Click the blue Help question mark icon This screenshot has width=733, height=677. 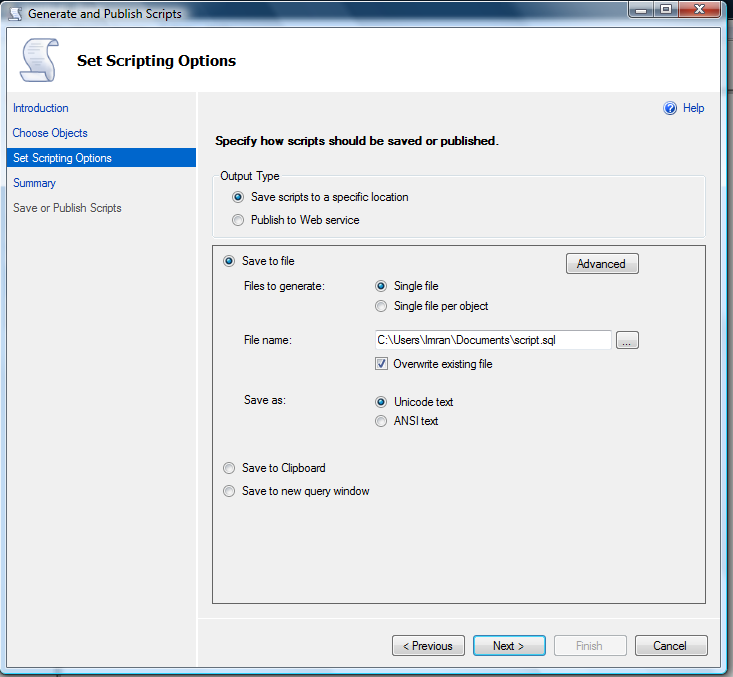[670, 108]
